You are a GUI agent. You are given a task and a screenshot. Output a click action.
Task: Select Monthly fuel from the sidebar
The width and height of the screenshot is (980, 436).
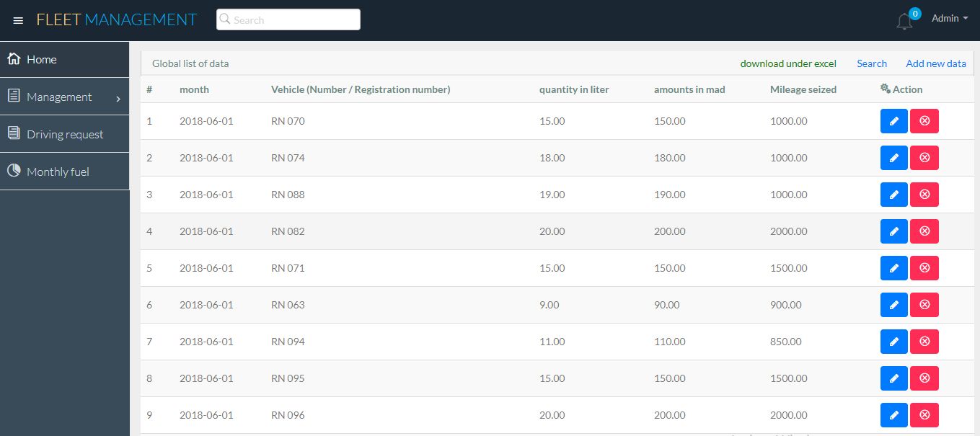[x=57, y=171]
